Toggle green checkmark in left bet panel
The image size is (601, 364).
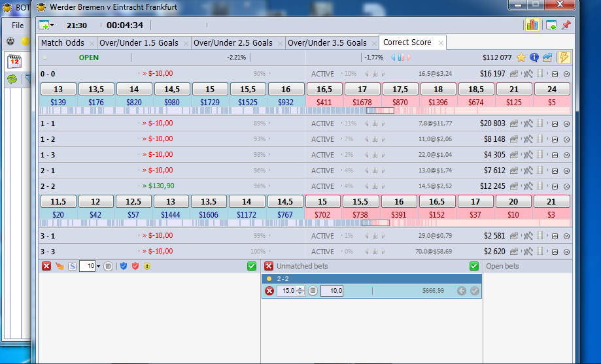click(251, 266)
